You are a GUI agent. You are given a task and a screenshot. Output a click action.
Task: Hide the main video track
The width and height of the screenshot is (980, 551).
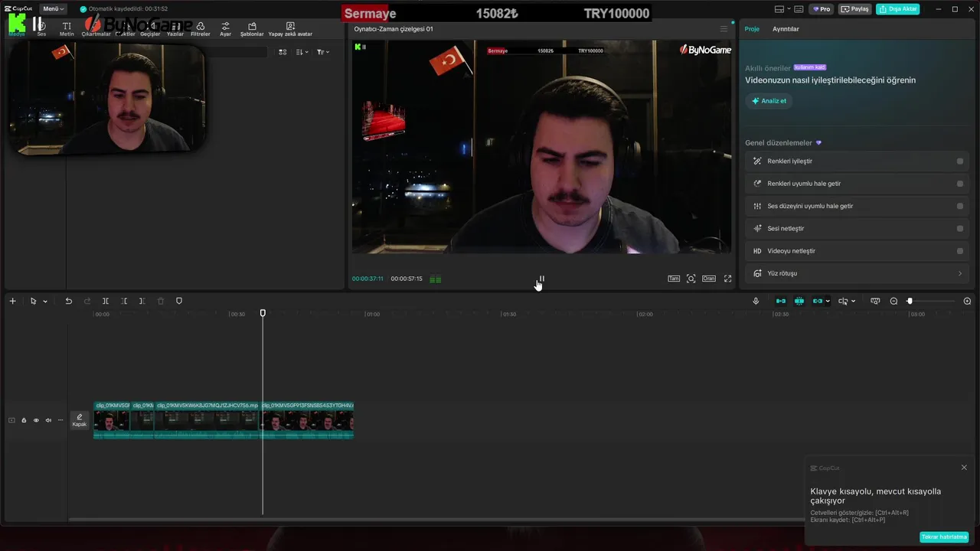[x=36, y=420]
